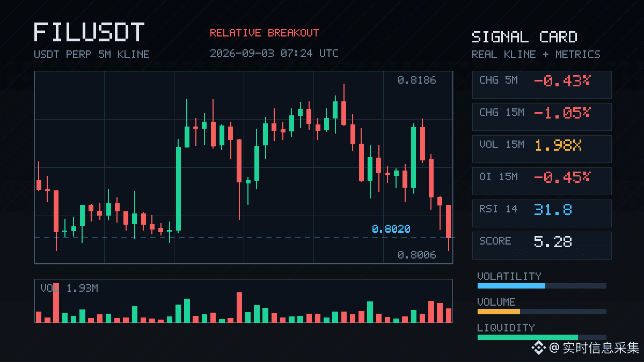644x362 pixels.
Task: Click the VOL 1.93M volume label
Action: click(x=69, y=289)
